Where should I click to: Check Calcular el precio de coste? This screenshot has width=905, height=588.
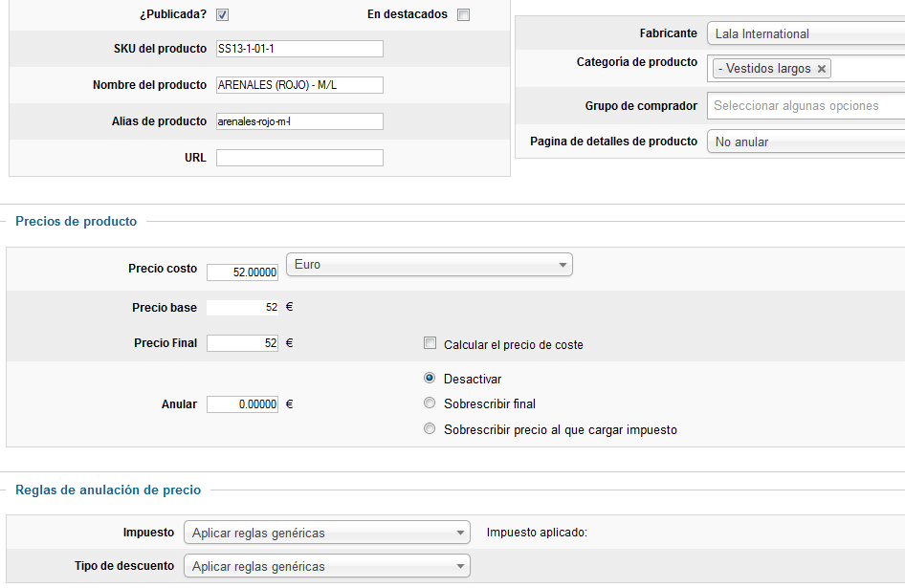(430, 343)
